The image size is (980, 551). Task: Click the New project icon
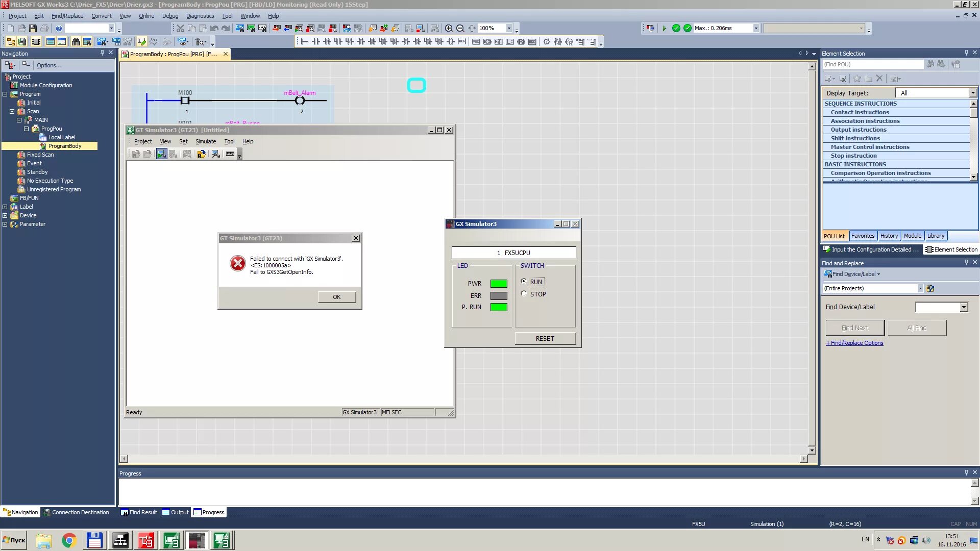coord(11,29)
